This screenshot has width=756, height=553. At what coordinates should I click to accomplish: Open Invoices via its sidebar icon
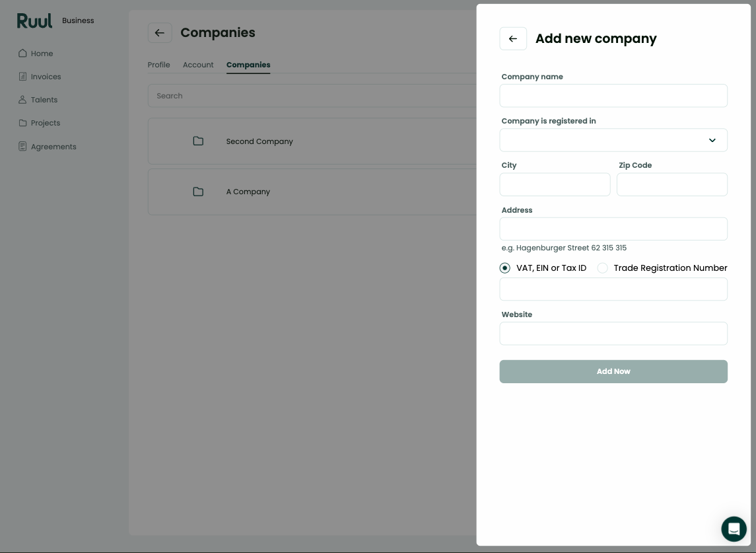[22, 76]
